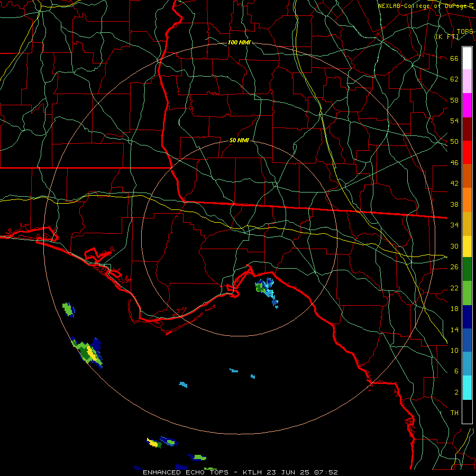The width and height of the screenshot is (476, 476).
Task: Click the white swatch in echo tops legend
Action: click(x=467, y=58)
